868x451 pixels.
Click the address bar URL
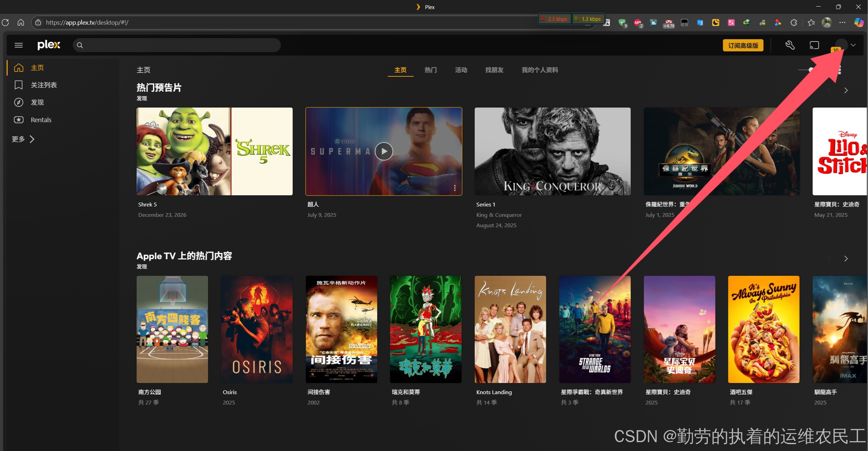[x=87, y=23]
